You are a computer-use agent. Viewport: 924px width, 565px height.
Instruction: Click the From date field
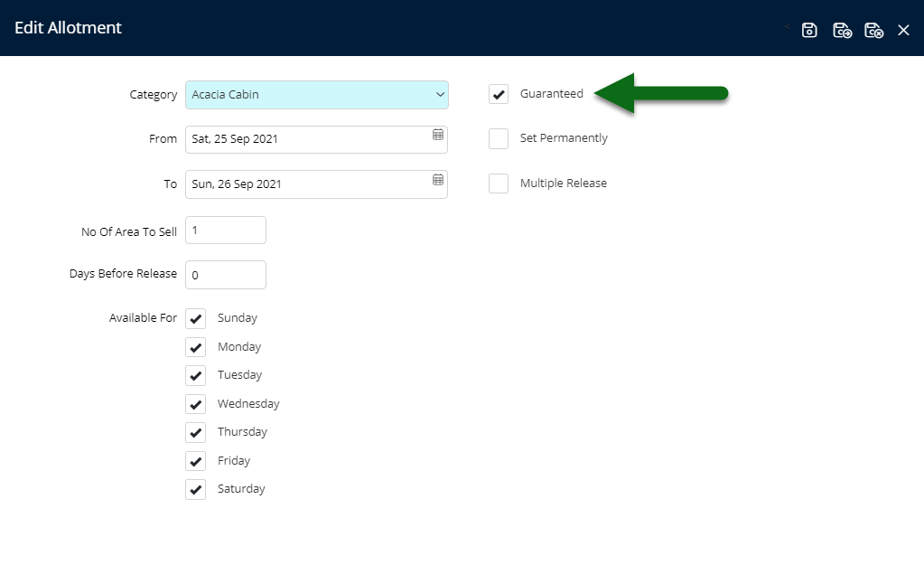click(316, 139)
